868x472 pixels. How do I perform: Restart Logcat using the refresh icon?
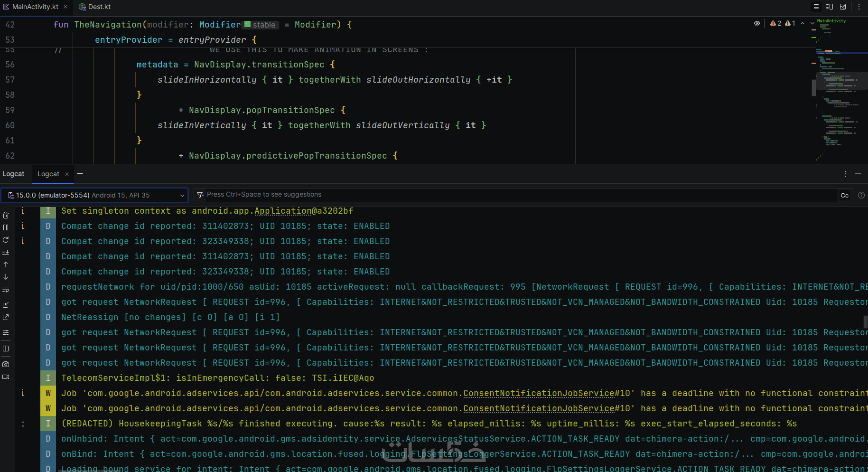6,240
